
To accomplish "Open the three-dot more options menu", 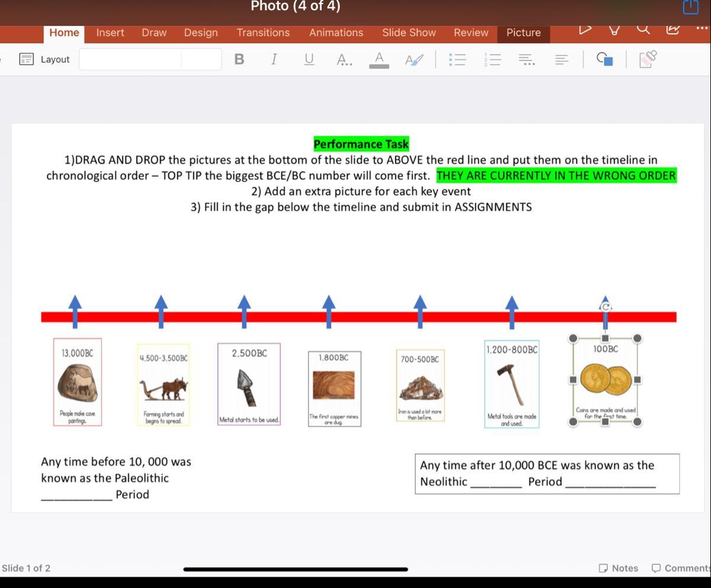I will tap(702, 28).
